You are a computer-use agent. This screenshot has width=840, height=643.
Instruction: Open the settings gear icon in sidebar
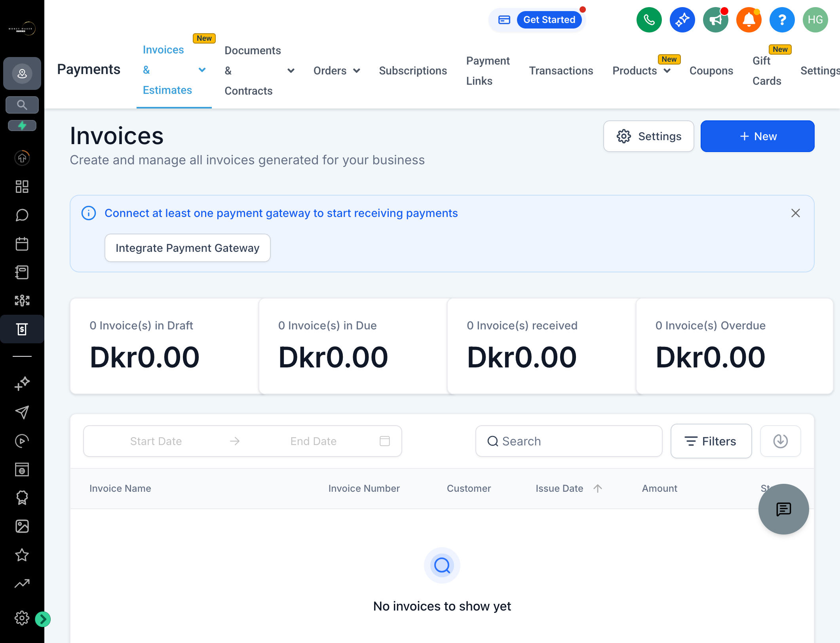pos(22,618)
